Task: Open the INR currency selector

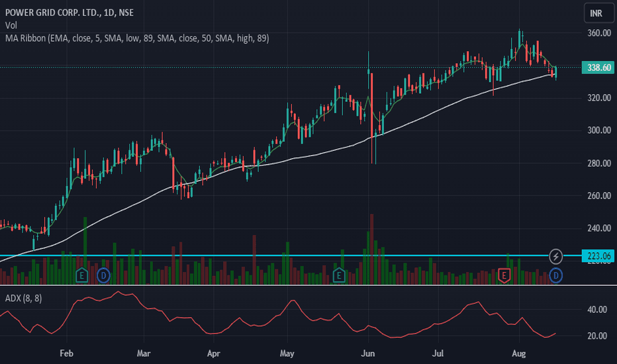Action: click(x=598, y=13)
